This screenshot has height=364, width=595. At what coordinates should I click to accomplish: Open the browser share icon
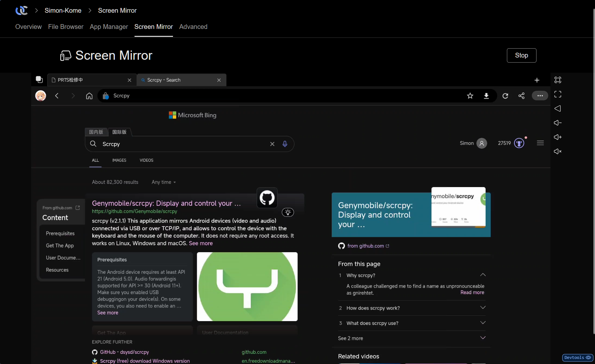click(521, 96)
